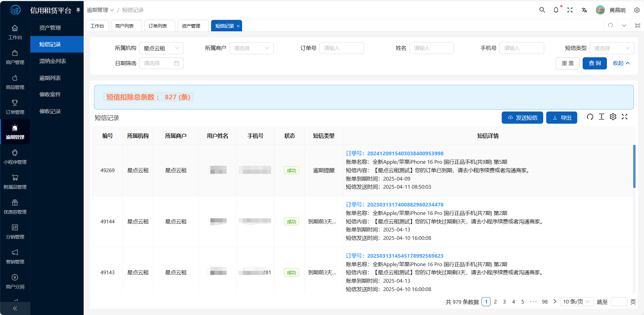Open 滞纳金列表 submenu item

click(57, 61)
